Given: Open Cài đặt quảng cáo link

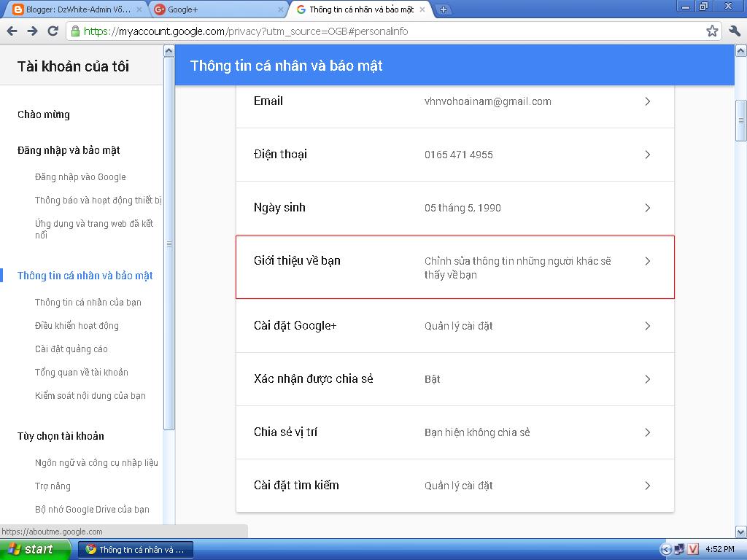Looking at the screenshot, I should coord(71,349).
